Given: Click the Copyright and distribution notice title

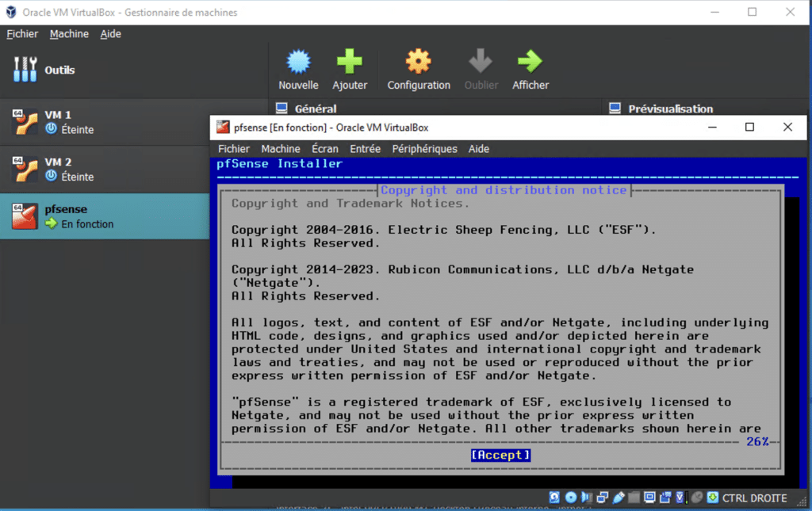Looking at the screenshot, I should [x=504, y=190].
